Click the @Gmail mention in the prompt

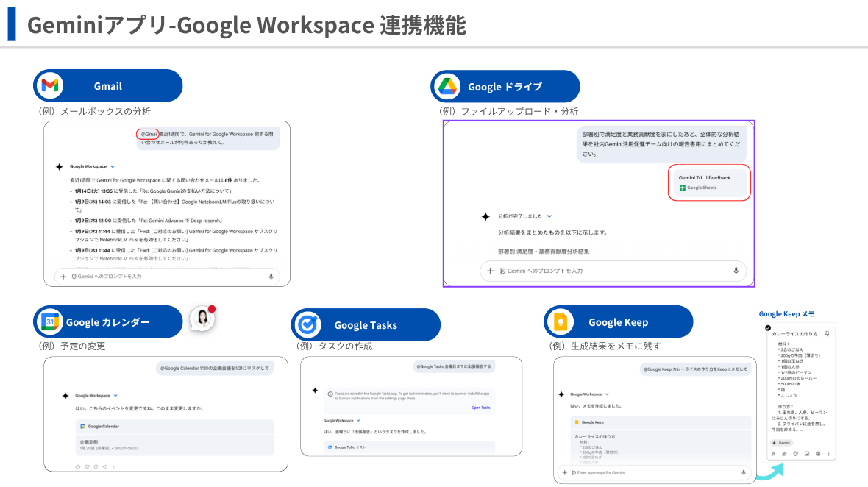[148, 134]
